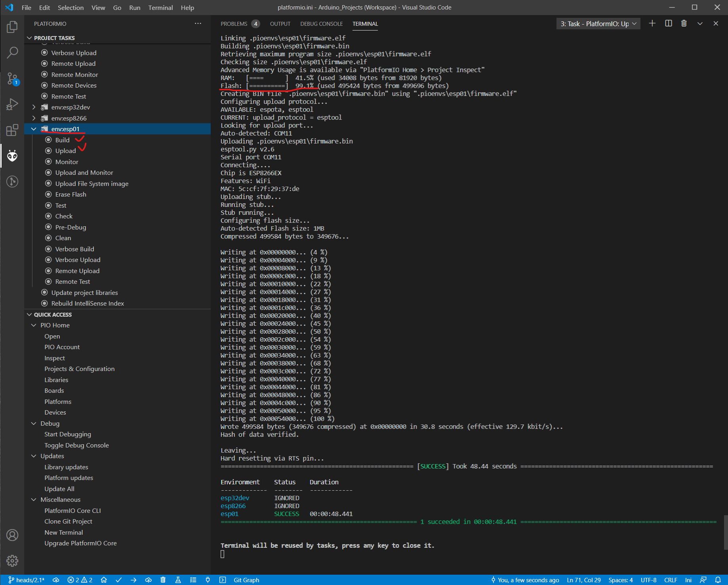Click the new terminal plus icon

coord(652,24)
